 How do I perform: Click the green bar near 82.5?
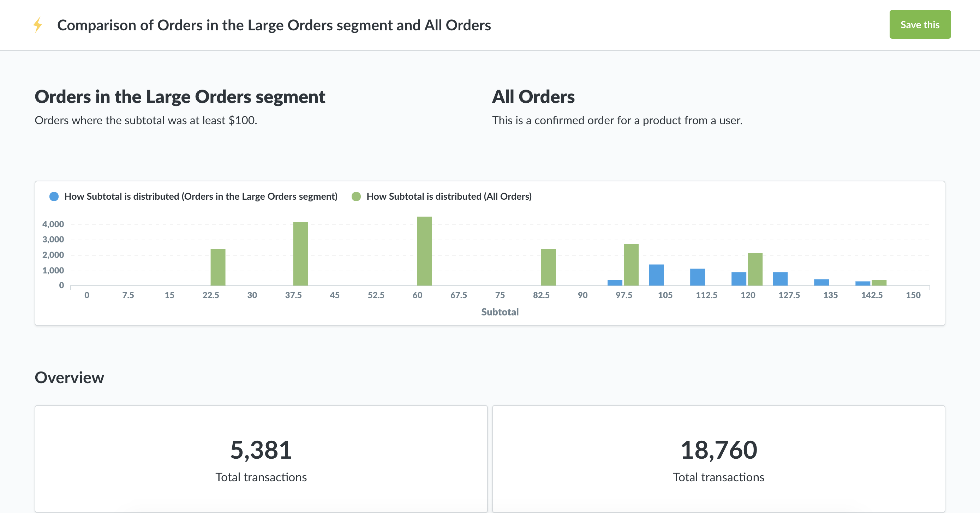click(x=548, y=267)
